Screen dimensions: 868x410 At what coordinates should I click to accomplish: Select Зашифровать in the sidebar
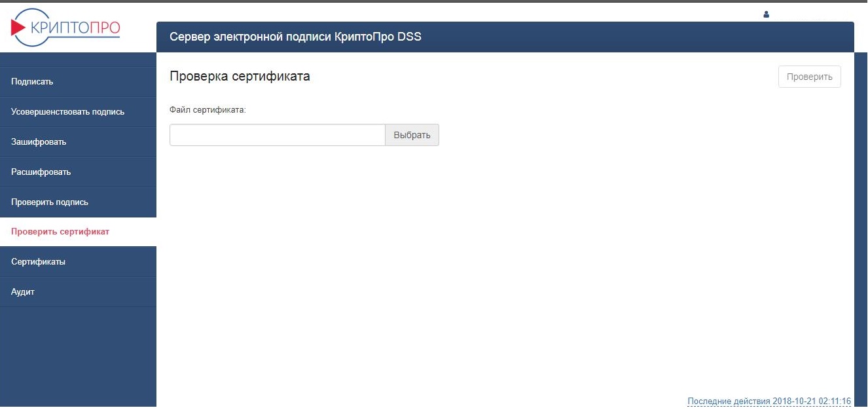[x=78, y=142]
